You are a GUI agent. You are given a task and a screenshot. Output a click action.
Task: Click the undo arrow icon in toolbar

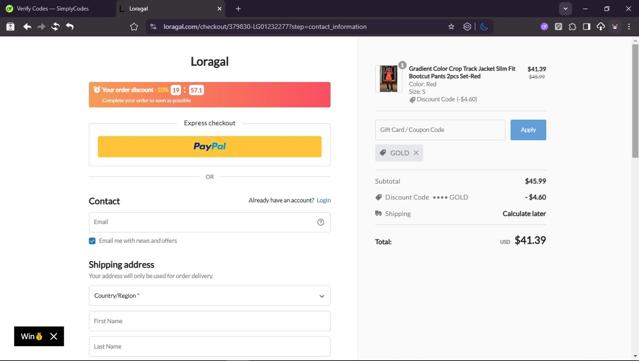coord(70,26)
